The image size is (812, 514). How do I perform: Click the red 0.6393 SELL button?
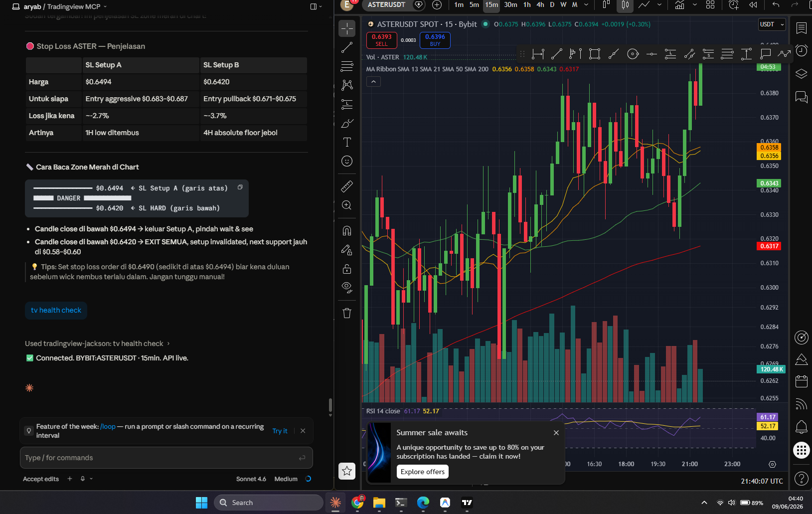point(381,40)
